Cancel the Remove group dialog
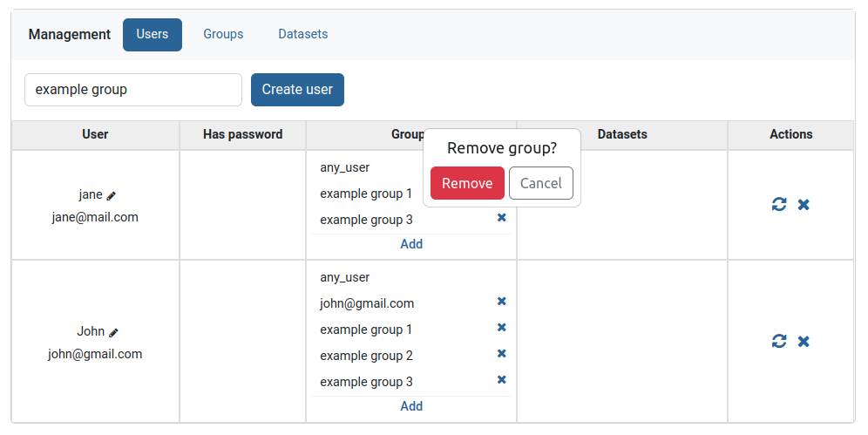Viewport: 868px width, 435px height. pos(540,183)
